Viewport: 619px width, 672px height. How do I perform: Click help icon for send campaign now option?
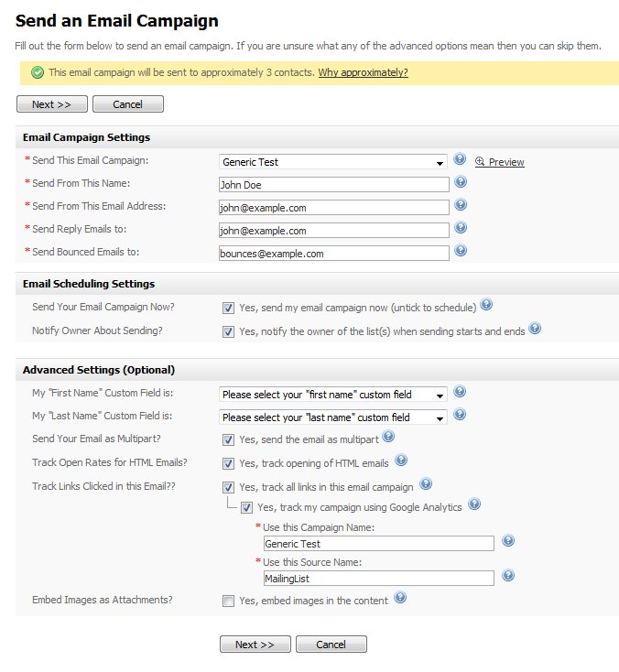(x=486, y=305)
